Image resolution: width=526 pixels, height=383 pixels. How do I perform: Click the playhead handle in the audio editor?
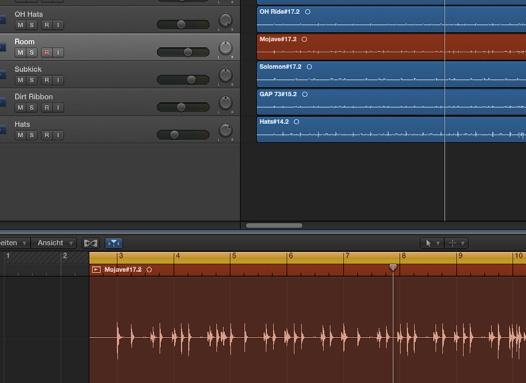(x=393, y=267)
